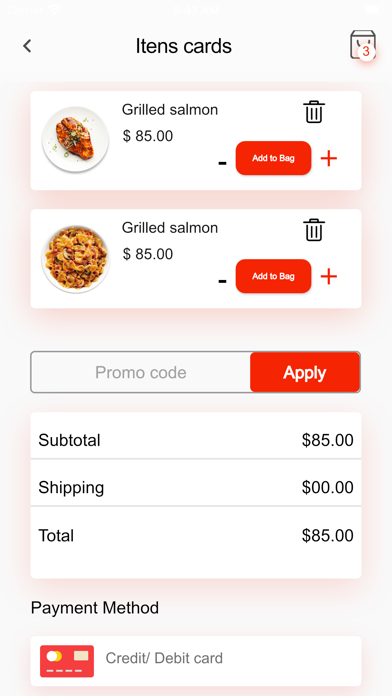Tap the first Grilled salmon title

click(170, 110)
